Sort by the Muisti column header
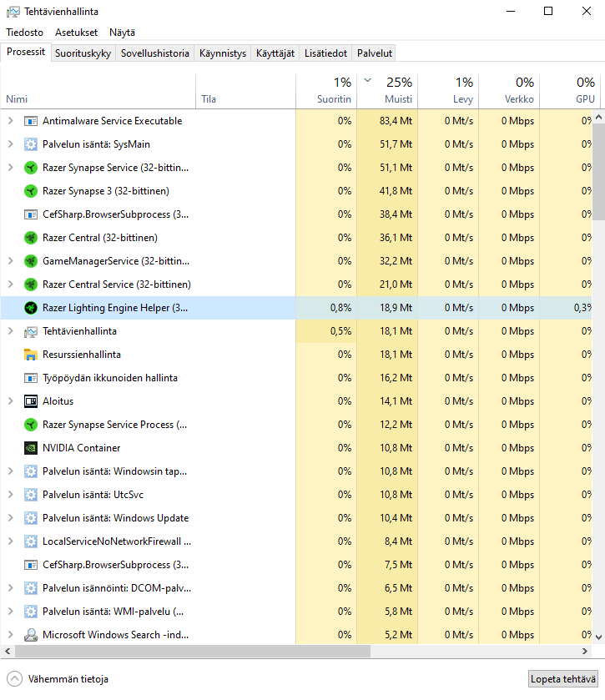Screen dimensions: 605x700 coord(387,91)
